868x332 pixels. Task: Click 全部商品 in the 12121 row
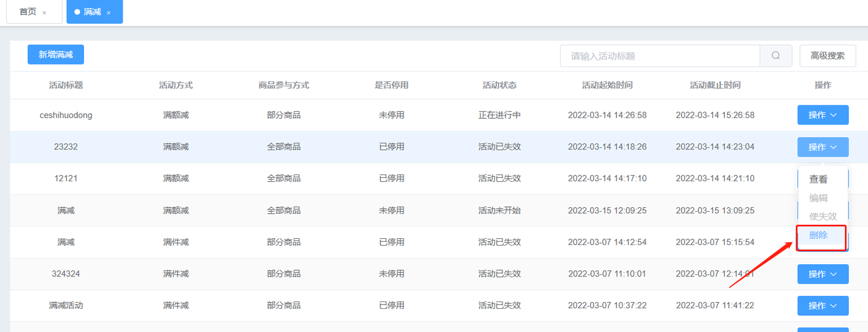[x=283, y=179]
